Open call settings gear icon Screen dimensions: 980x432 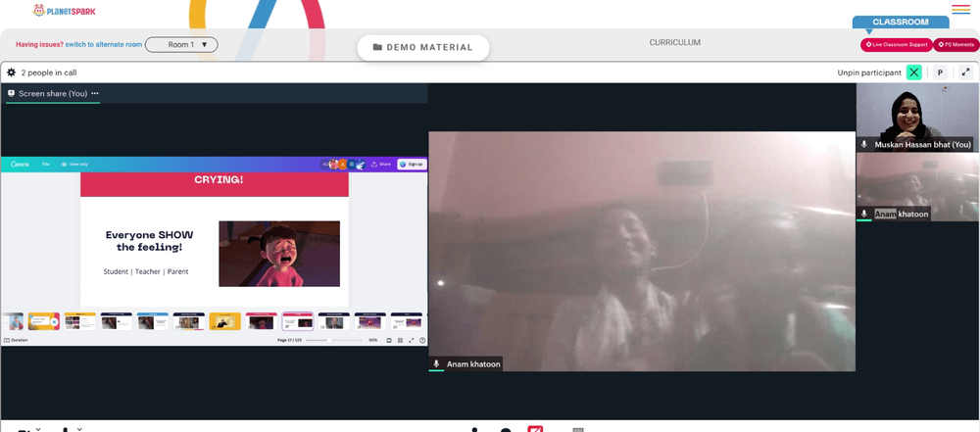tap(11, 72)
